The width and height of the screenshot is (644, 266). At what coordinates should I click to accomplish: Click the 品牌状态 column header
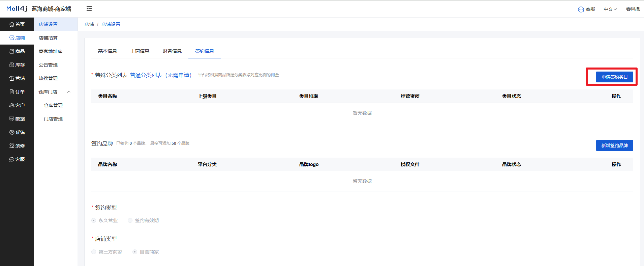point(512,164)
